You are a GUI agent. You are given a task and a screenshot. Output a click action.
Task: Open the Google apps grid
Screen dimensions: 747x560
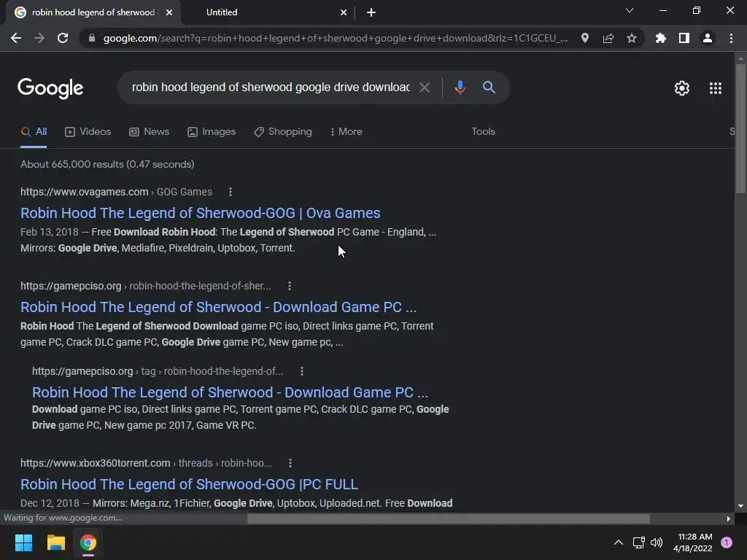716,88
